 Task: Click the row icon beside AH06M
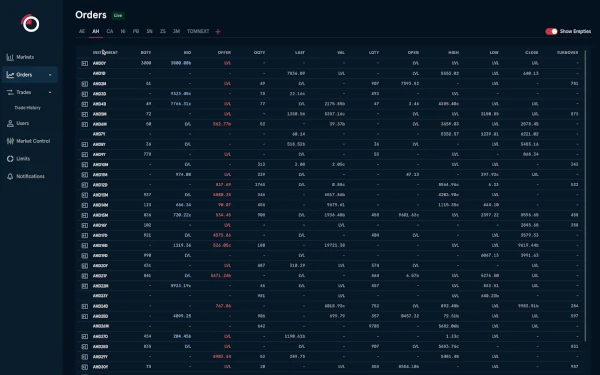click(85, 124)
